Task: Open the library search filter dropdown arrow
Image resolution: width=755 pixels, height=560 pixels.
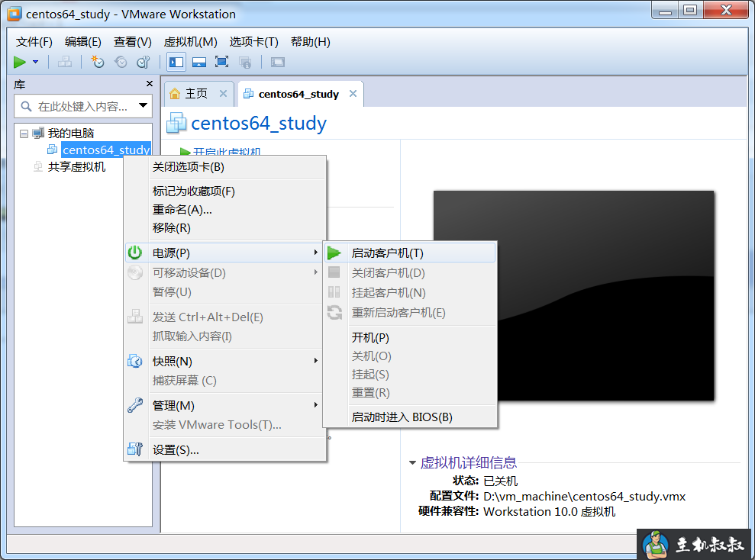Action: pyautogui.click(x=143, y=105)
